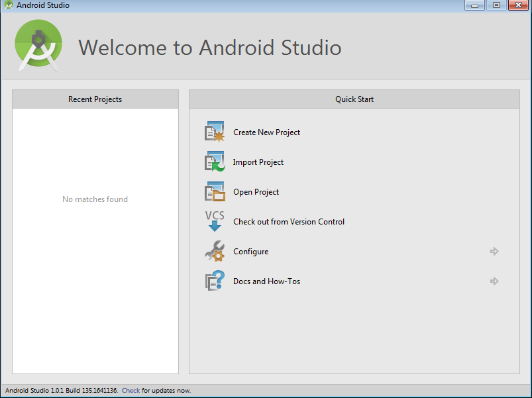Open Docs and How-Tos
Viewport: 532px width, 398px height.
click(x=266, y=281)
